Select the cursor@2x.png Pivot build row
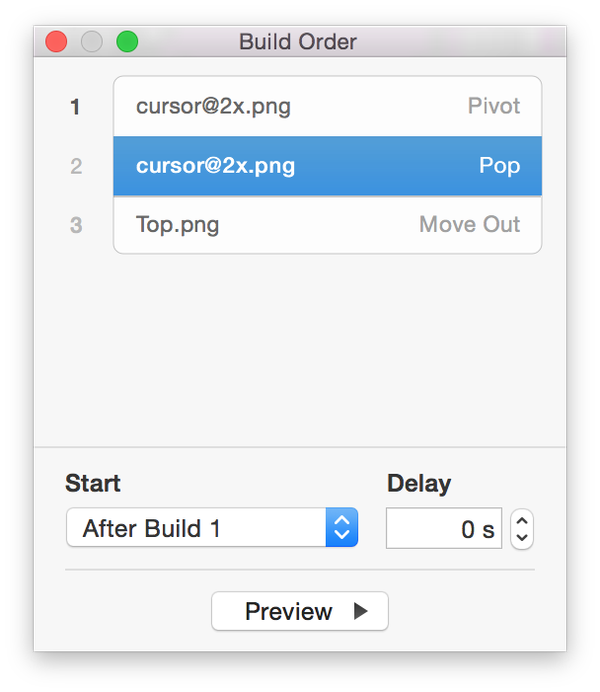The height and width of the screenshot is (692, 600). coord(327,106)
